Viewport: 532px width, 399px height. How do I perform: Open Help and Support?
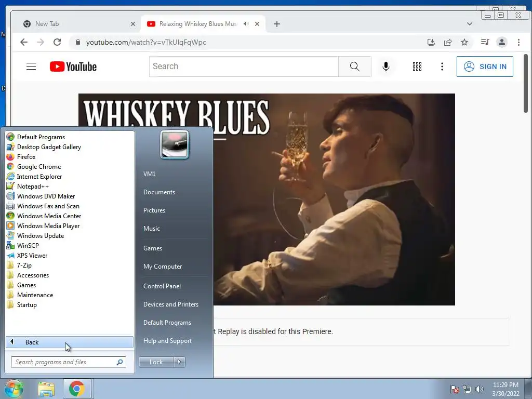[x=167, y=341]
